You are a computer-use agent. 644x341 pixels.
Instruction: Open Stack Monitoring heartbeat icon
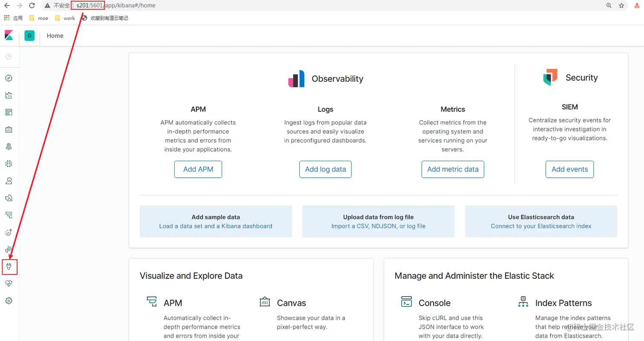[x=9, y=283]
